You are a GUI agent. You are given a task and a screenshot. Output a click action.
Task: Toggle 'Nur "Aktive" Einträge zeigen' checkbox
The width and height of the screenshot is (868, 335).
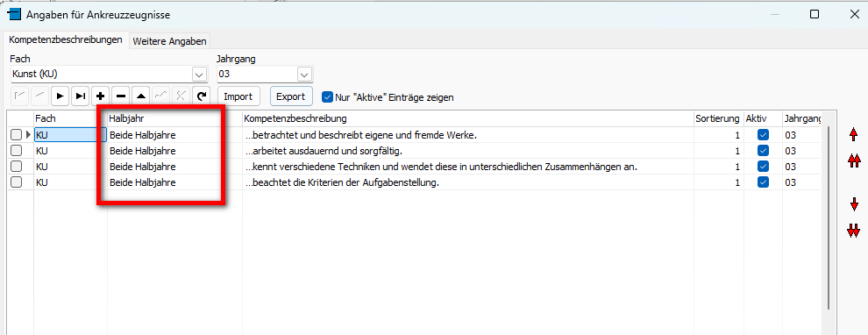click(x=328, y=96)
